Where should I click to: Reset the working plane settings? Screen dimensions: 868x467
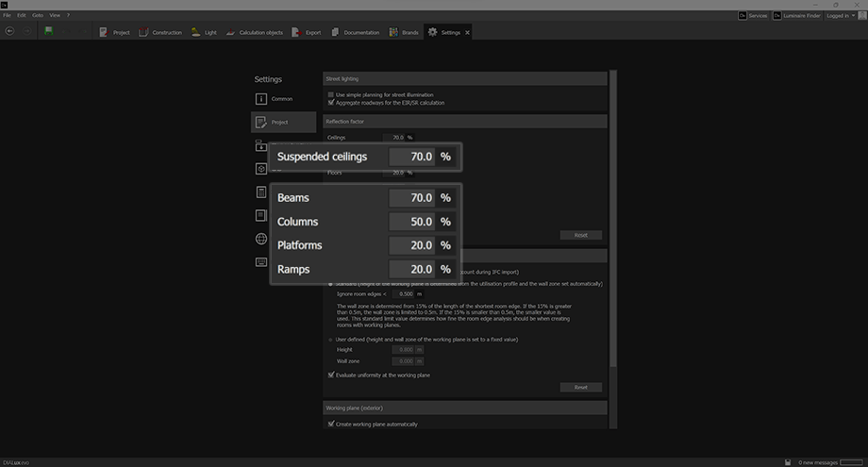pos(580,387)
